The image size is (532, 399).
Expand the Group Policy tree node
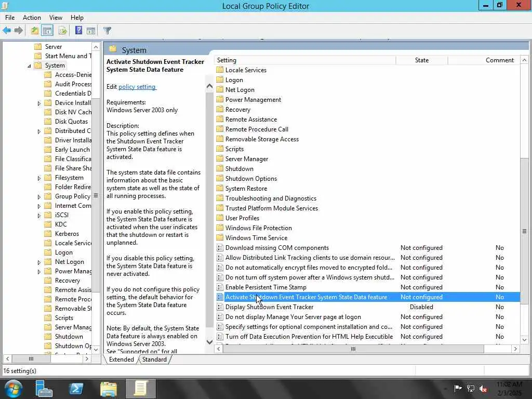coord(39,197)
